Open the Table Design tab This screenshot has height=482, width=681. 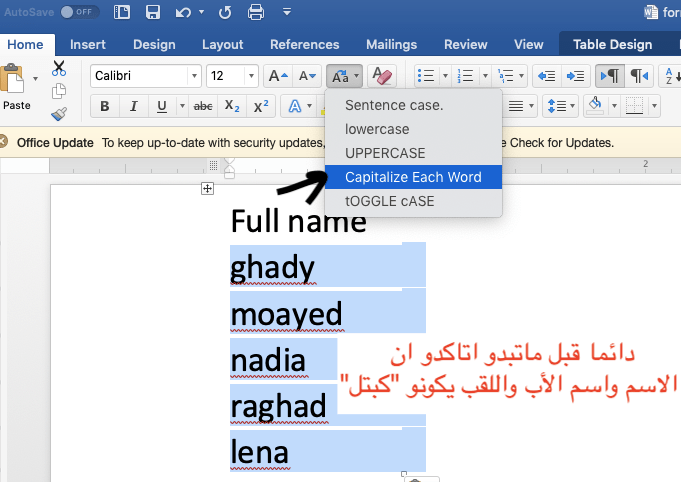[x=612, y=44]
